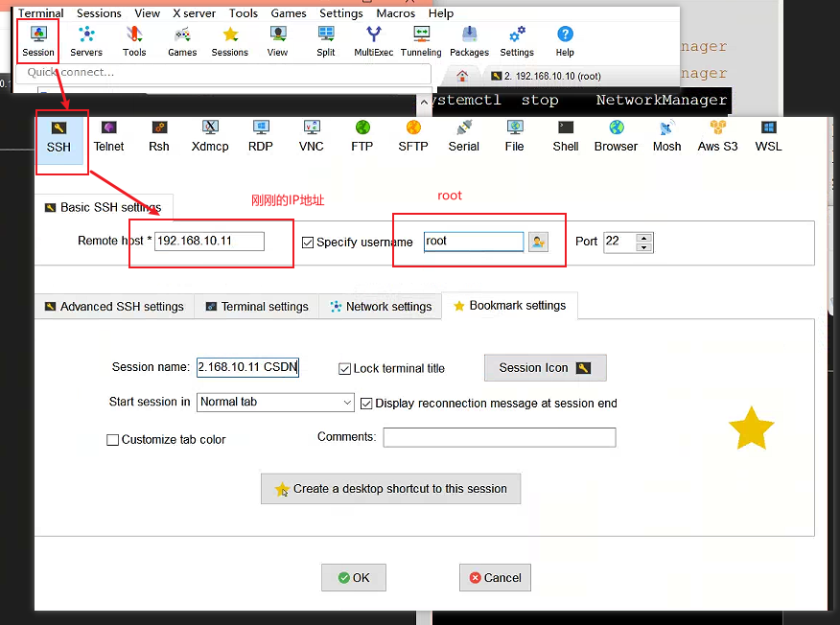
Task: Open the Tools toolbar icon
Action: (x=134, y=40)
